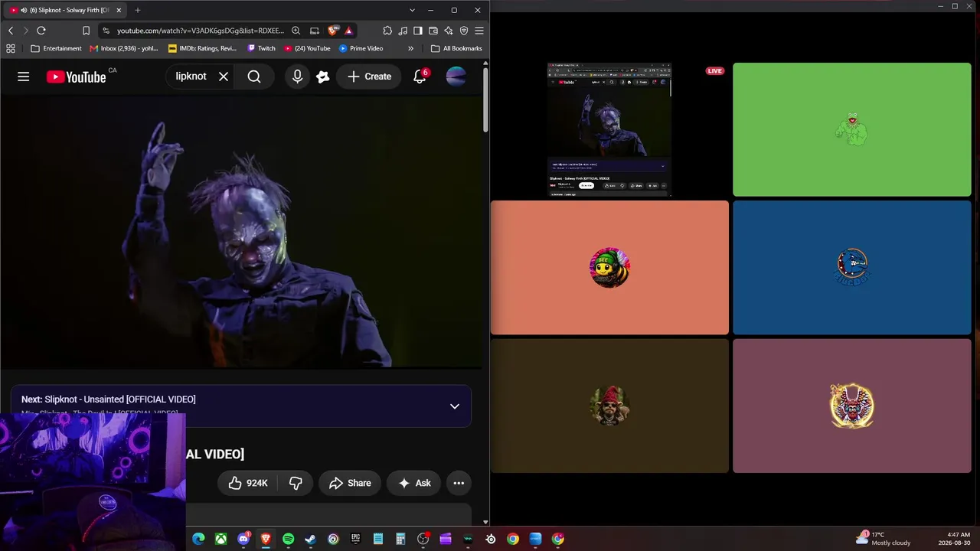Show the hidden bookmarks overflow chevron
This screenshot has height=551, width=980.
tap(410, 48)
